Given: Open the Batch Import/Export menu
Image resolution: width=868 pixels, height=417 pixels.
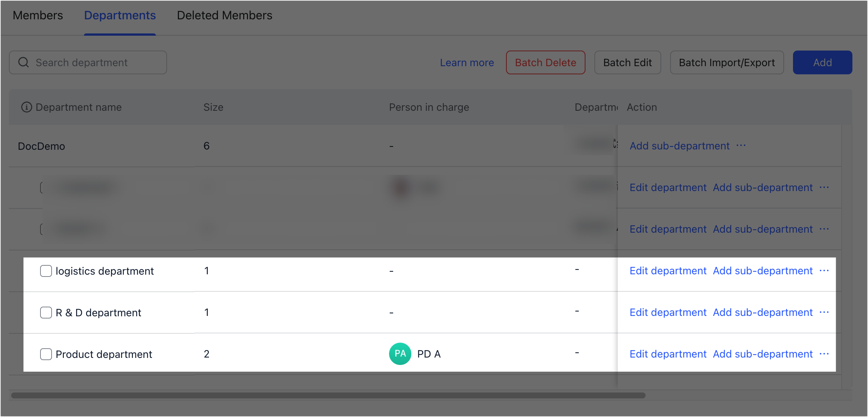Looking at the screenshot, I should pos(727,62).
